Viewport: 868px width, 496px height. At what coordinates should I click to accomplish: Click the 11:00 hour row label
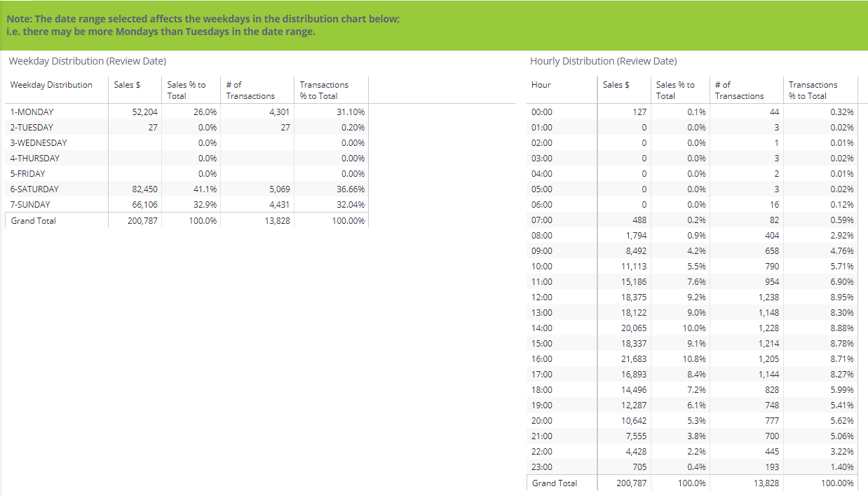point(542,282)
